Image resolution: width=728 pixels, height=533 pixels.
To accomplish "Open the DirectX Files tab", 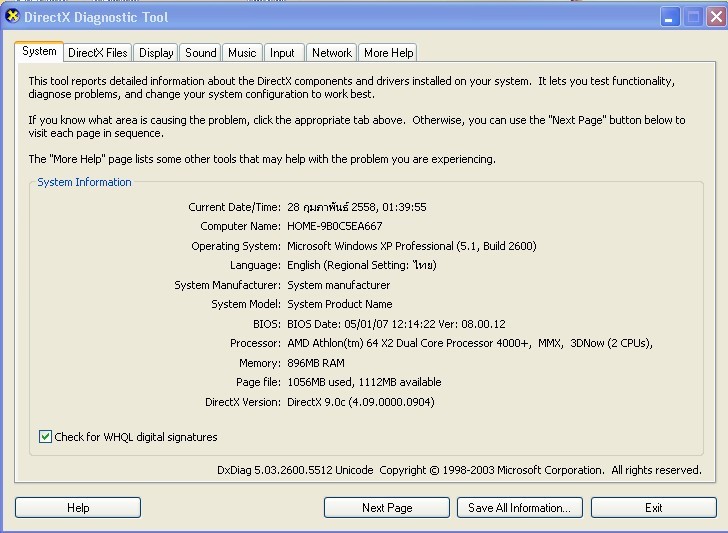I will click(x=98, y=53).
